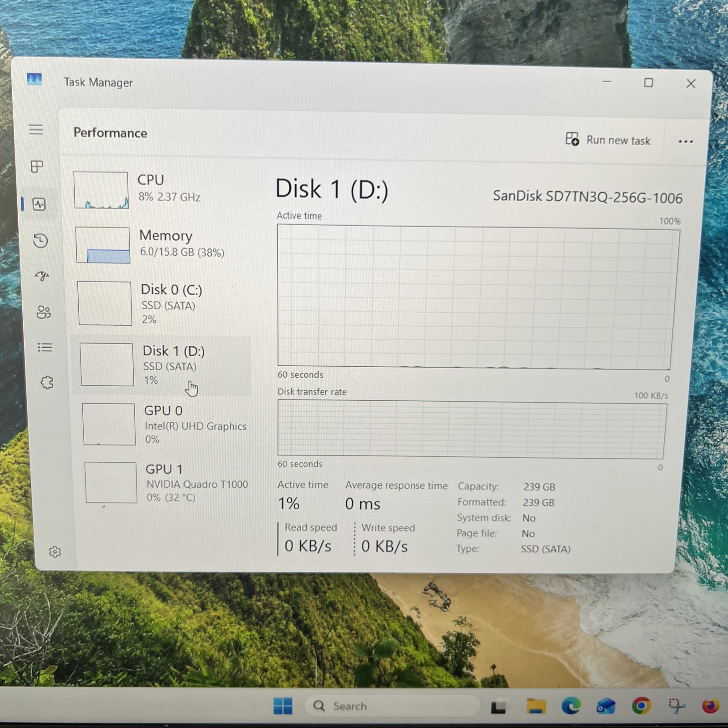Select the Performance page icon
The width and height of the screenshot is (728, 728).
click(x=39, y=204)
